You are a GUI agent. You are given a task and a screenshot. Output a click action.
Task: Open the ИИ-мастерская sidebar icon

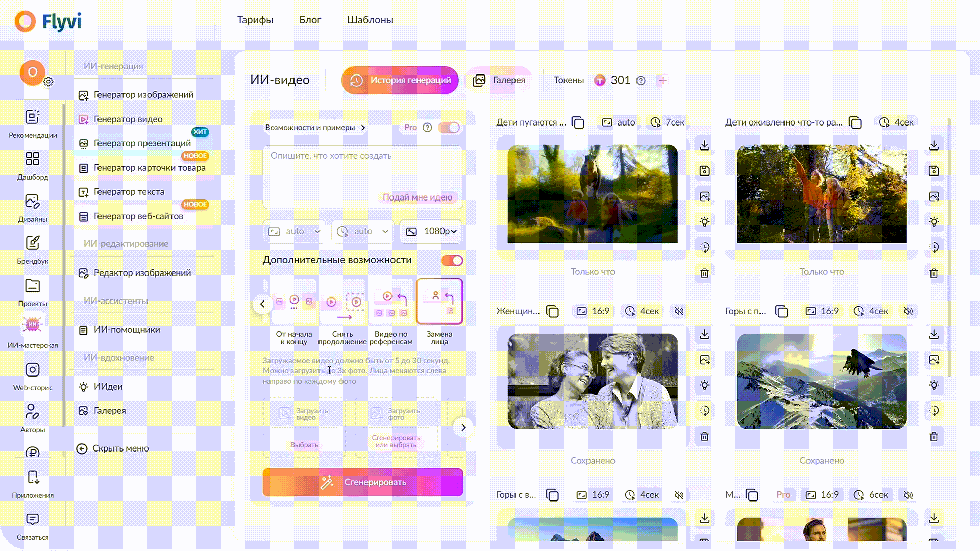(x=32, y=324)
